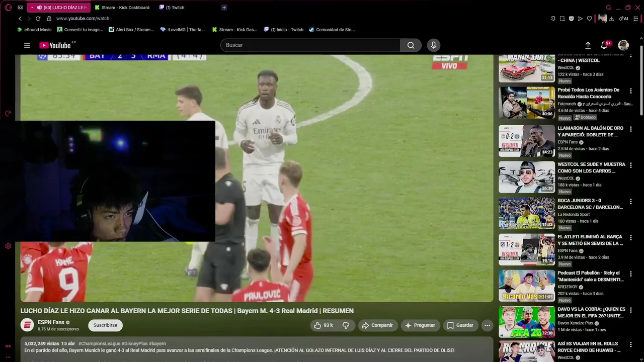644x362 pixels.
Task: Open the ESPN Fans channel avatar
Action: [27, 325]
